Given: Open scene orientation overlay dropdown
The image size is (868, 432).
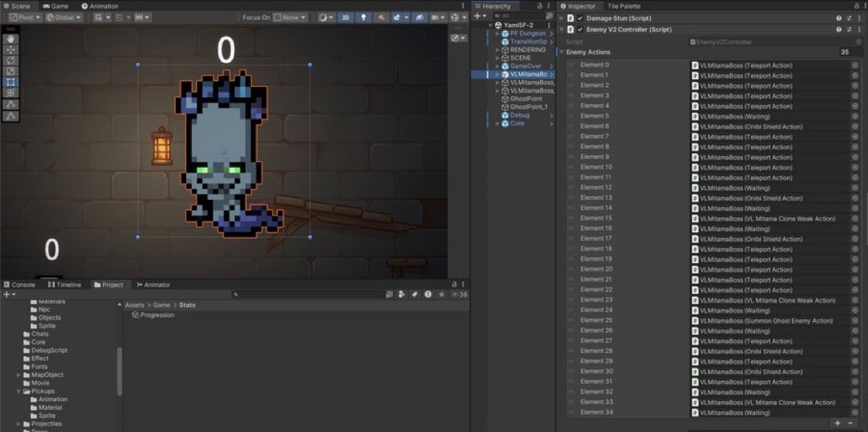Looking at the screenshot, I should 458,38.
